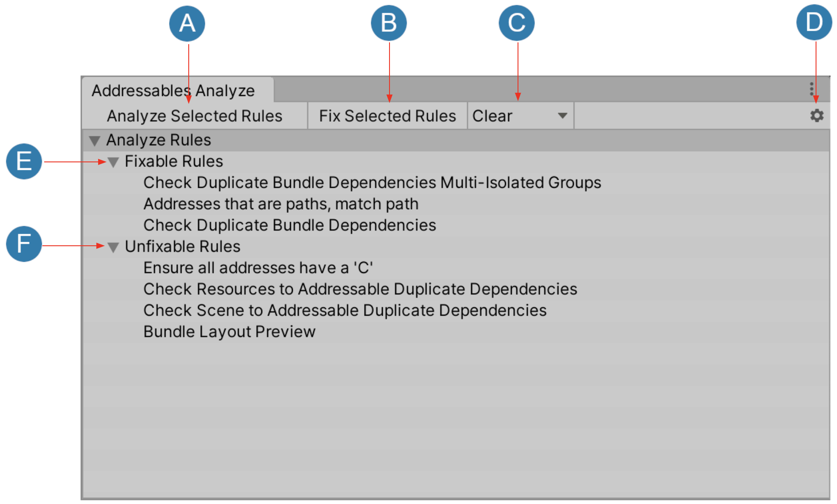Select the Bundle Layout Preview rule

(x=229, y=331)
